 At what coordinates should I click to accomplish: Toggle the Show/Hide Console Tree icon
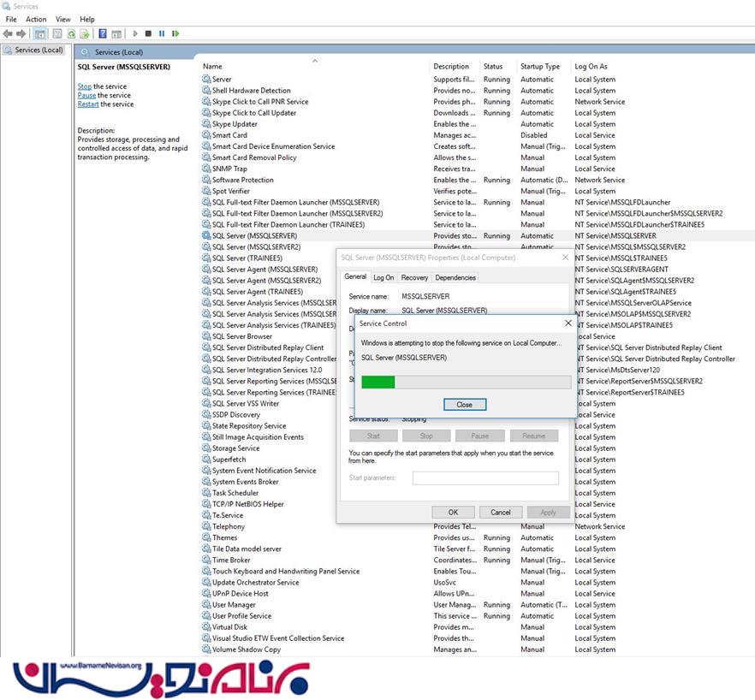tap(40, 33)
